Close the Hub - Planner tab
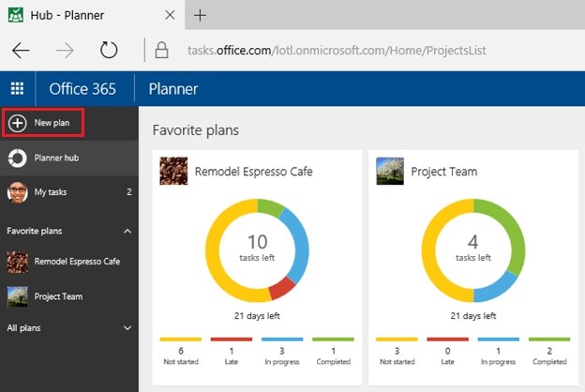 pyautogui.click(x=170, y=15)
